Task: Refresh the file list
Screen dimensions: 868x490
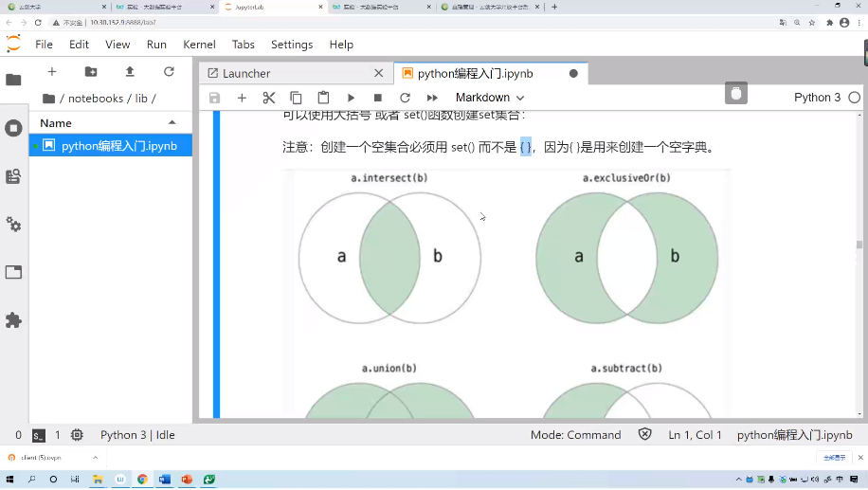Action: click(169, 72)
